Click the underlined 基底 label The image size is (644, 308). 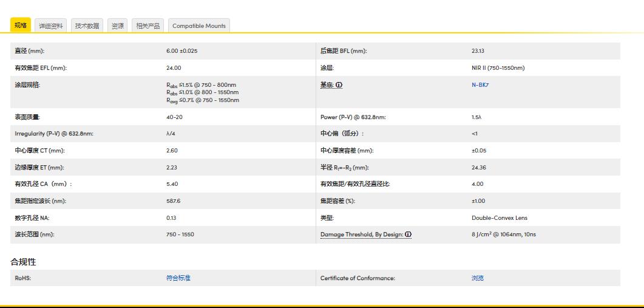pos(327,85)
